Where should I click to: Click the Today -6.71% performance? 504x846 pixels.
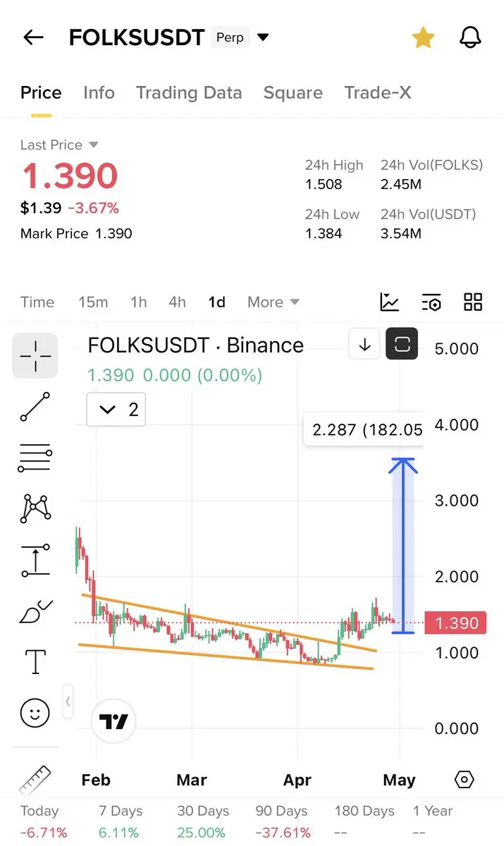coord(44,822)
